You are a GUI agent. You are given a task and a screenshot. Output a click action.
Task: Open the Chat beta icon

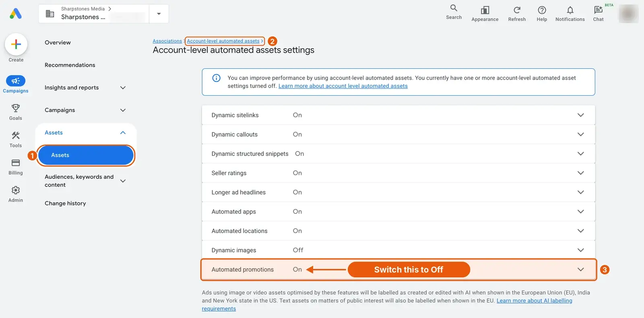tap(598, 10)
